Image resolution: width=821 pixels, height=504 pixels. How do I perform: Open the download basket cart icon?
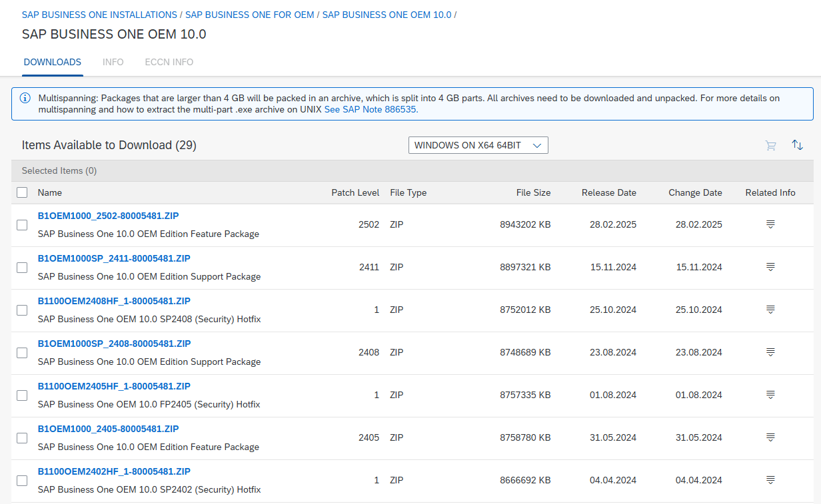coord(771,145)
